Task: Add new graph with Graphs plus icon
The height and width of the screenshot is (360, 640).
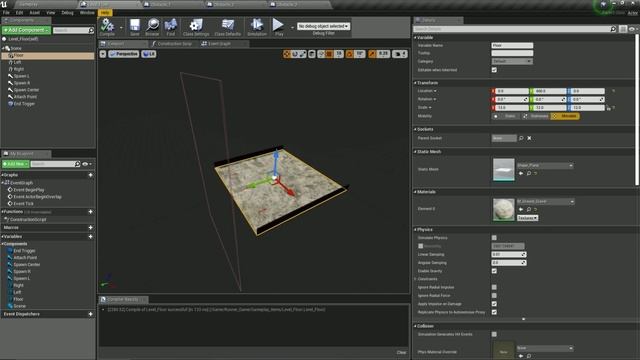Action: (91, 175)
